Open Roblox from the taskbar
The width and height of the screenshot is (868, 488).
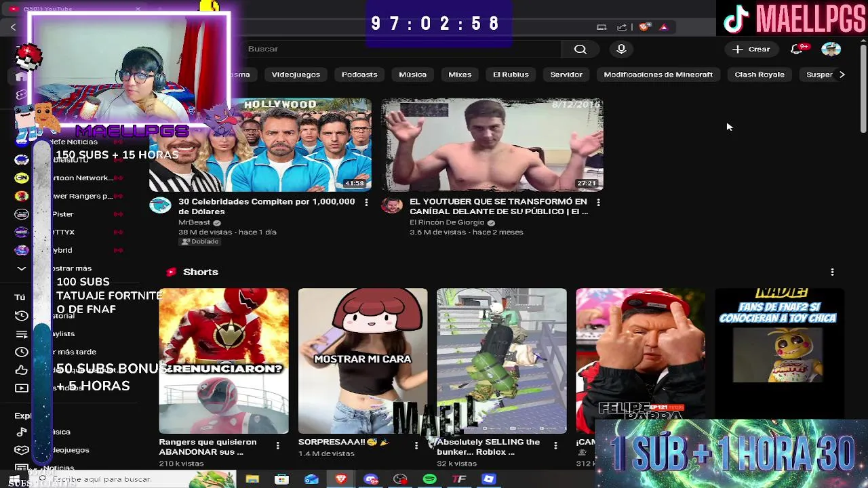coord(488,479)
